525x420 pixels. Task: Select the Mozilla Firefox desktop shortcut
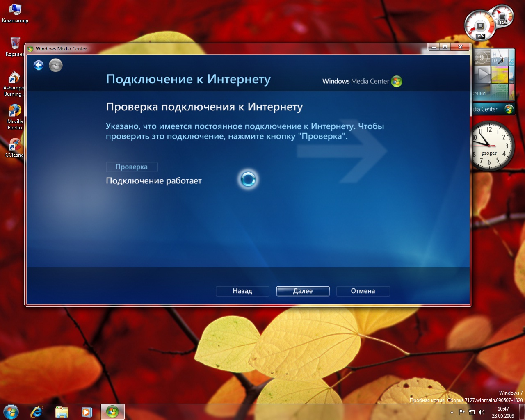[15, 117]
